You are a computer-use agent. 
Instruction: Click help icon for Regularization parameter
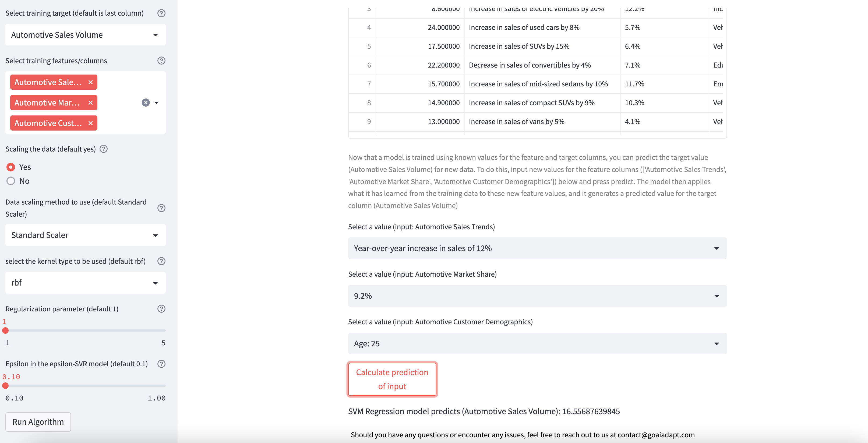(161, 309)
